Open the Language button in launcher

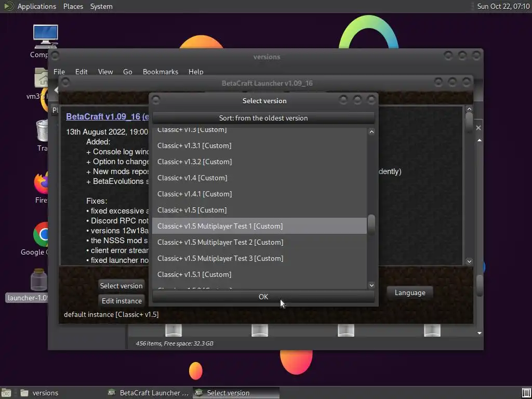pyautogui.click(x=410, y=293)
